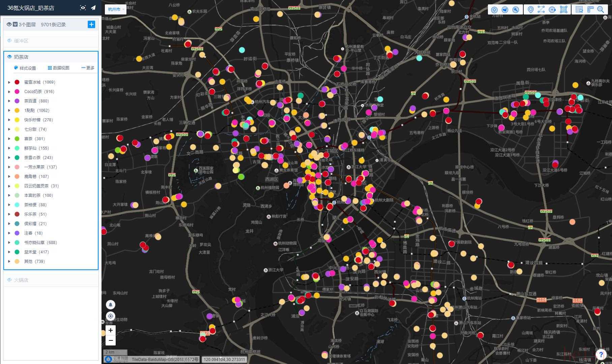
Task: Click the purple 茶百道 color swatch
Action: (17, 101)
